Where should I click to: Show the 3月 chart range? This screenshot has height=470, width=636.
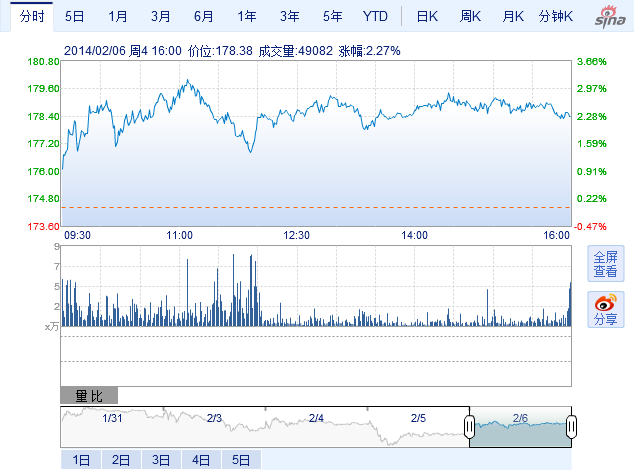(x=161, y=16)
